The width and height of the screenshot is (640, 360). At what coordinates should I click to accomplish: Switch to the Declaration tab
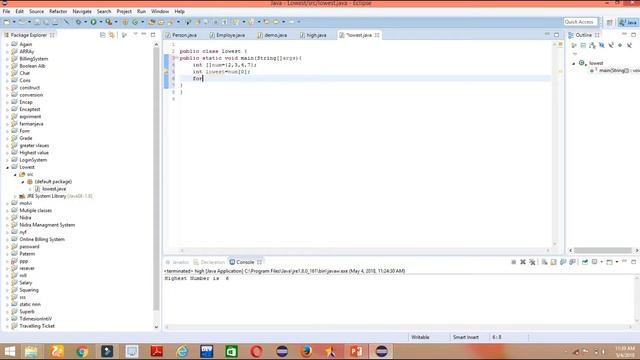click(x=209, y=262)
